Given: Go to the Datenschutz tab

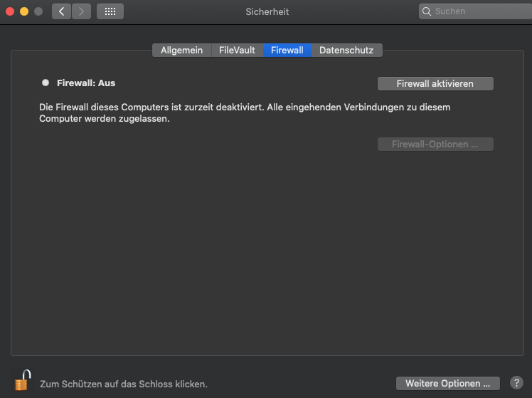Looking at the screenshot, I should [x=346, y=50].
